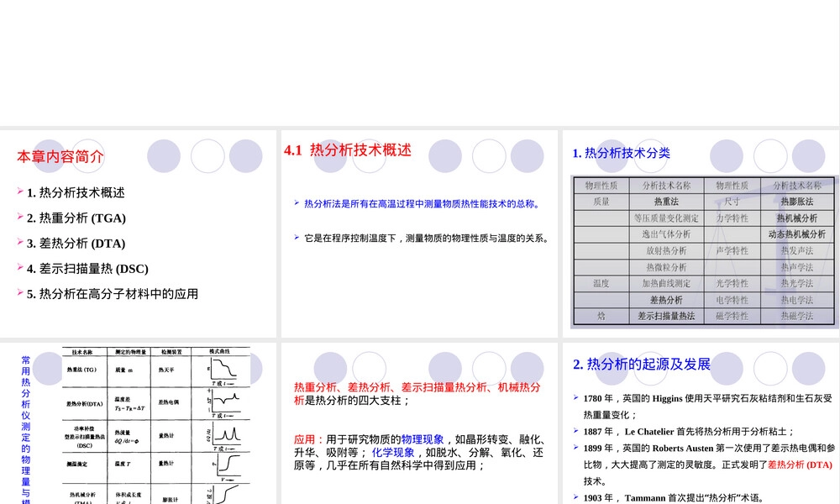Click table header 检测装置
This screenshot has width=840, height=504.
click(171, 352)
